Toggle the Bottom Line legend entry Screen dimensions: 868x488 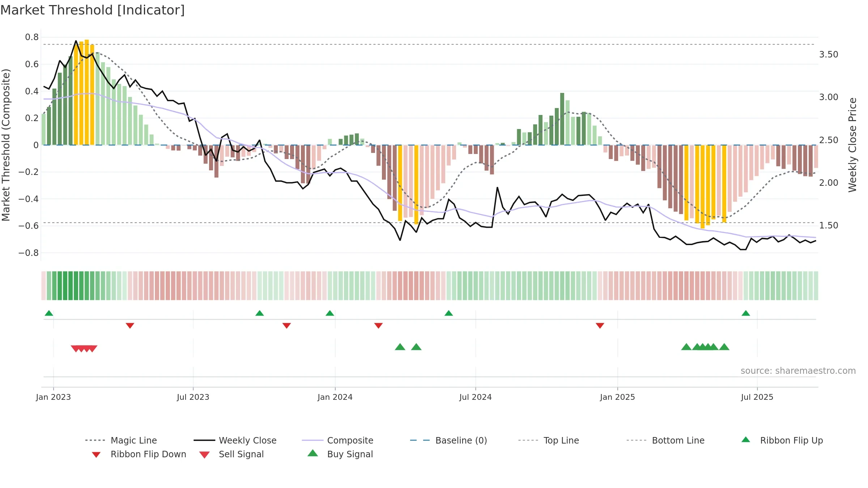pos(665,440)
